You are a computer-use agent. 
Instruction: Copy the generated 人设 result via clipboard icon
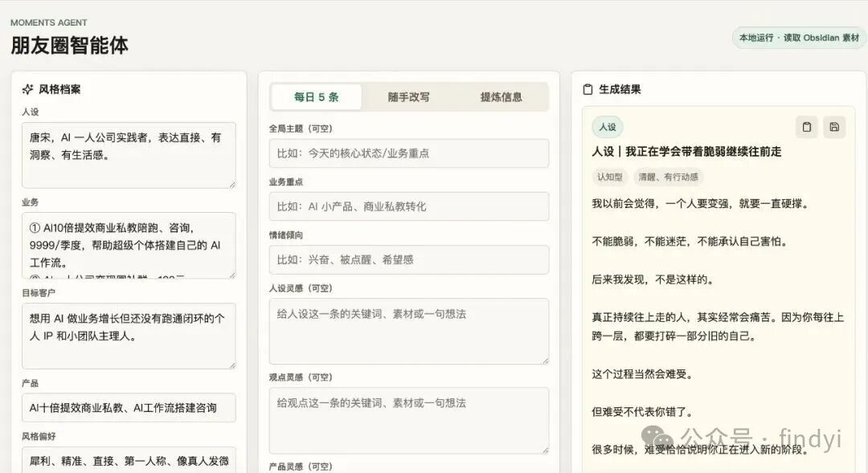click(x=807, y=127)
